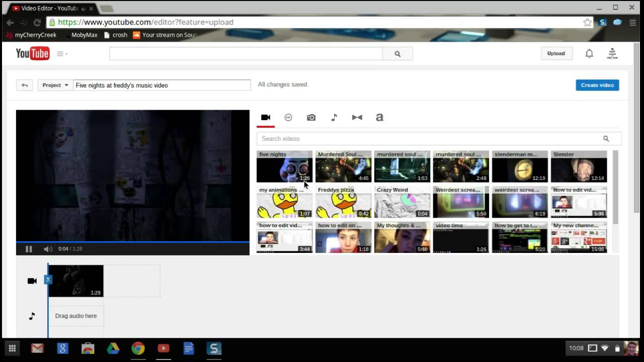
Task: Select the 'how to edit vid...' 3:44 thumbnail
Action: pyautogui.click(x=284, y=237)
